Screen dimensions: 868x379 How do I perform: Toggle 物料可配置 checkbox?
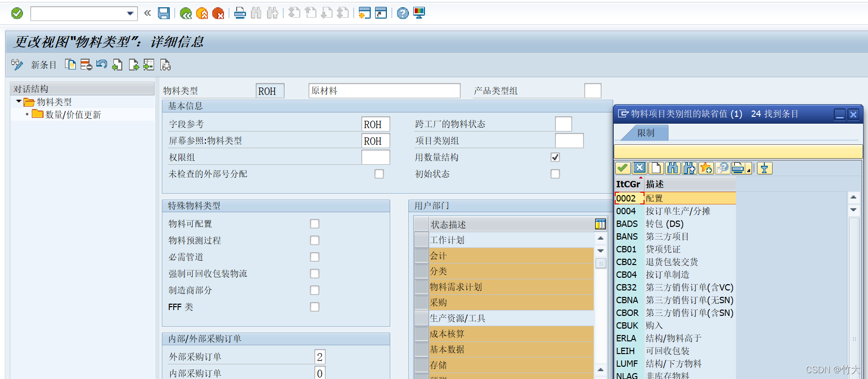coord(314,223)
